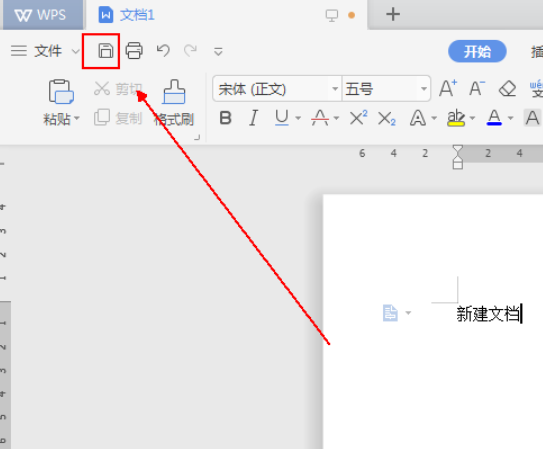The height and width of the screenshot is (449, 543).
Task: Click the text effects outlined A icon
Action: (x=418, y=118)
